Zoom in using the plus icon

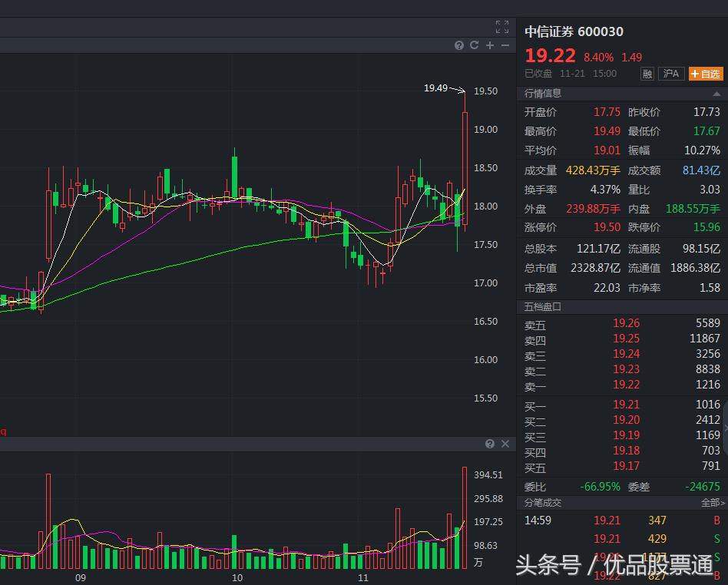(x=489, y=45)
